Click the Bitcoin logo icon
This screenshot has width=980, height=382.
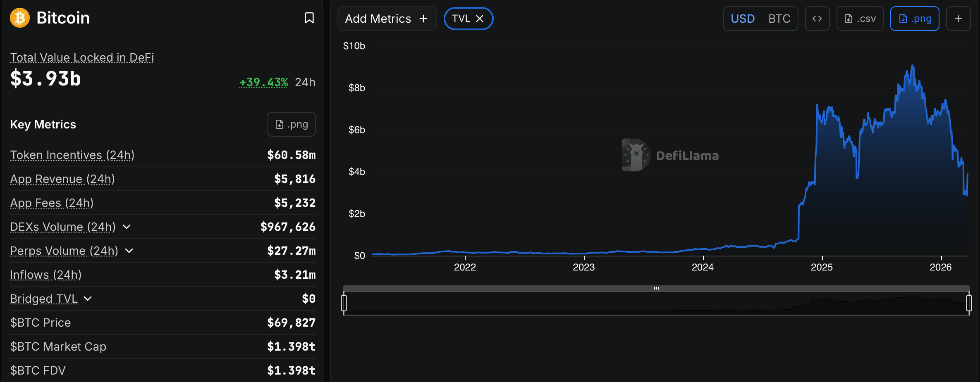click(20, 18)
